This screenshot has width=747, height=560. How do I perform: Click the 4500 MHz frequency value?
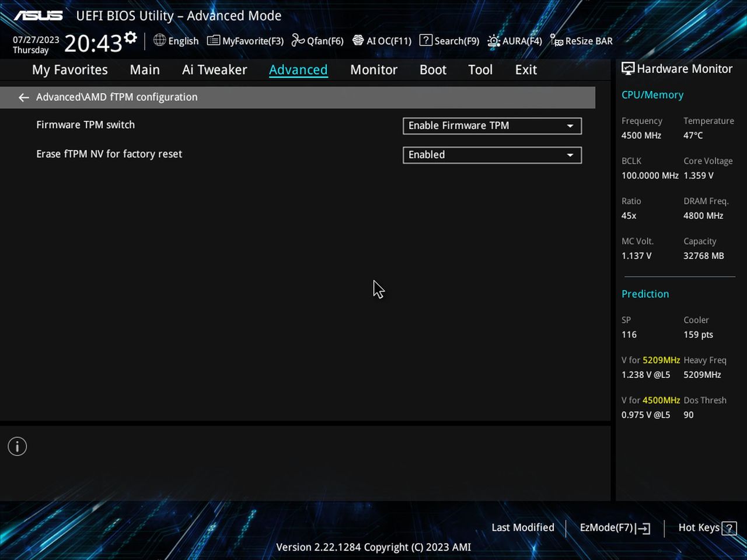641,135
